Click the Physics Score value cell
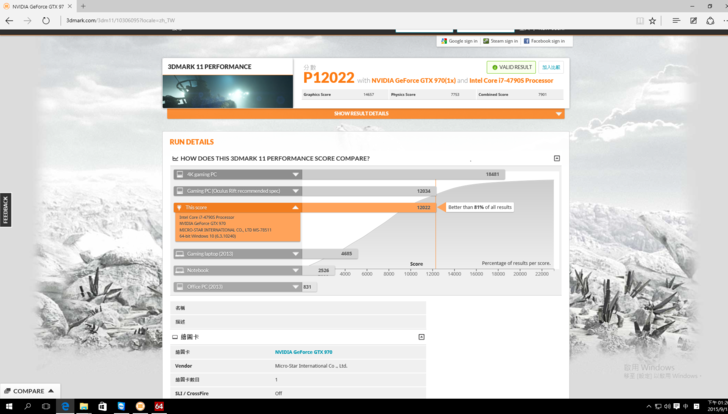The height and width of the screenshot is (414, 728). coord(455,95)
